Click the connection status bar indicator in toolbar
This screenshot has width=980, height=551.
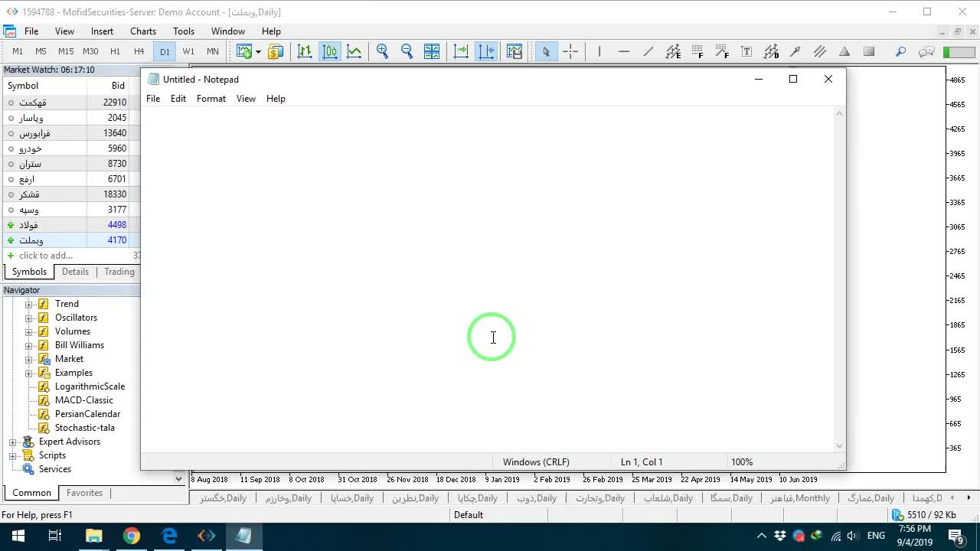point(958,52)
